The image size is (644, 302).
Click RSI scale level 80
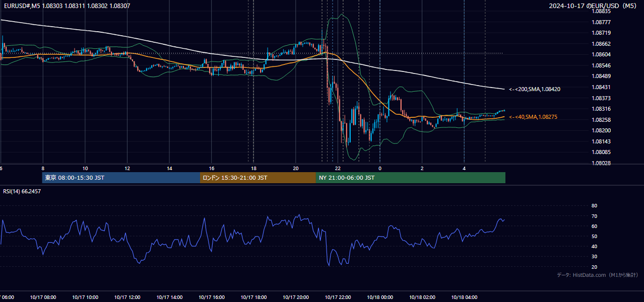click(594, 206)
